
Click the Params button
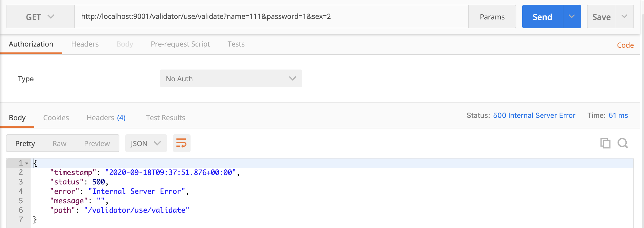(492, 17)
